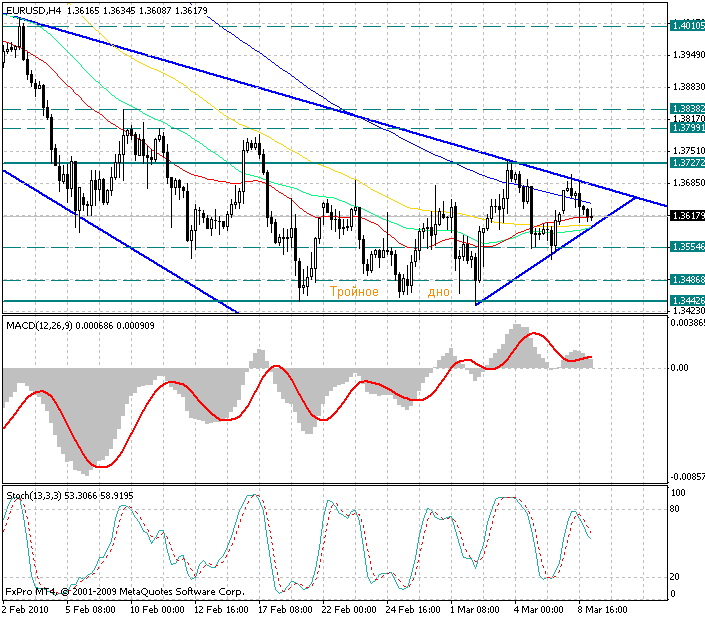Click the 10 Feb 00:00 time label
This screenshot has height=617, width=705.
coord(156,610)
